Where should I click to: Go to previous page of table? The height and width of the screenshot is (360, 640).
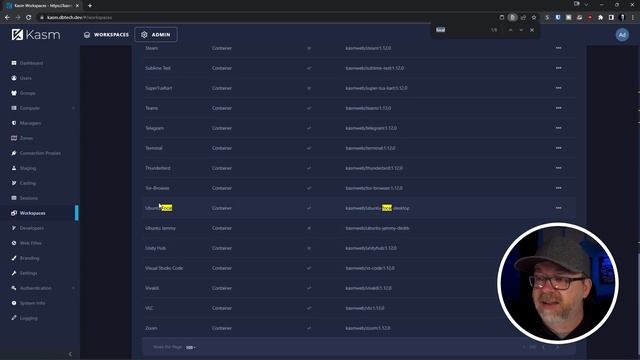pos(543,347)
